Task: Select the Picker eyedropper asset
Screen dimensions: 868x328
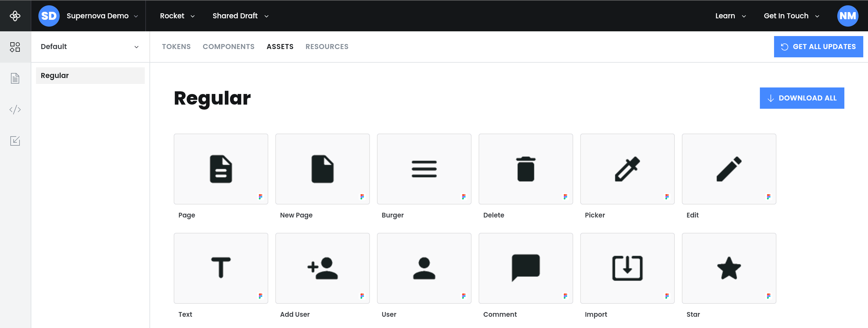Action: point(627,169)
